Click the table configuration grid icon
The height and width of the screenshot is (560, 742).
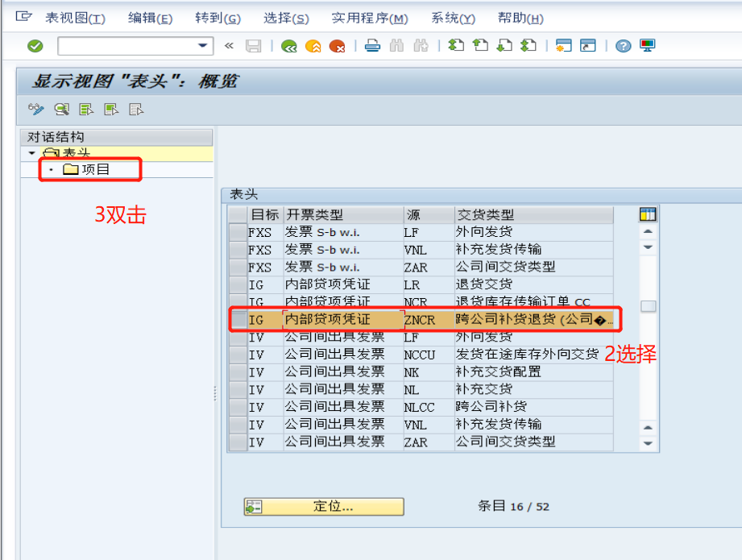coord(648,214)
